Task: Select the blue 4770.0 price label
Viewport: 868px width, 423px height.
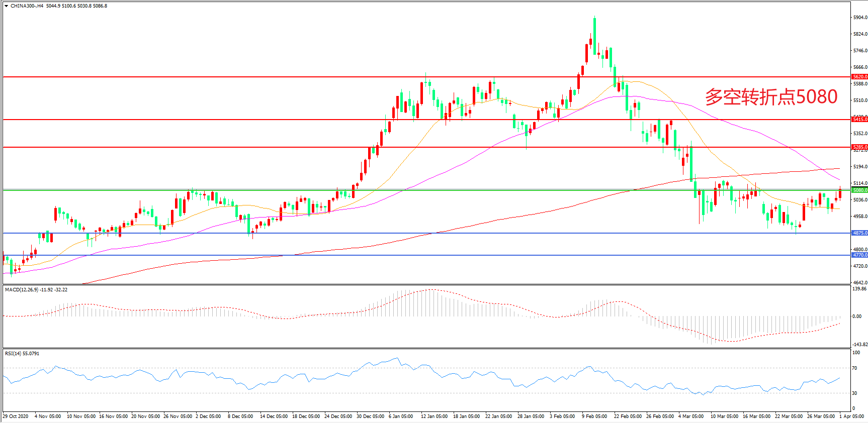Action: 859,255
